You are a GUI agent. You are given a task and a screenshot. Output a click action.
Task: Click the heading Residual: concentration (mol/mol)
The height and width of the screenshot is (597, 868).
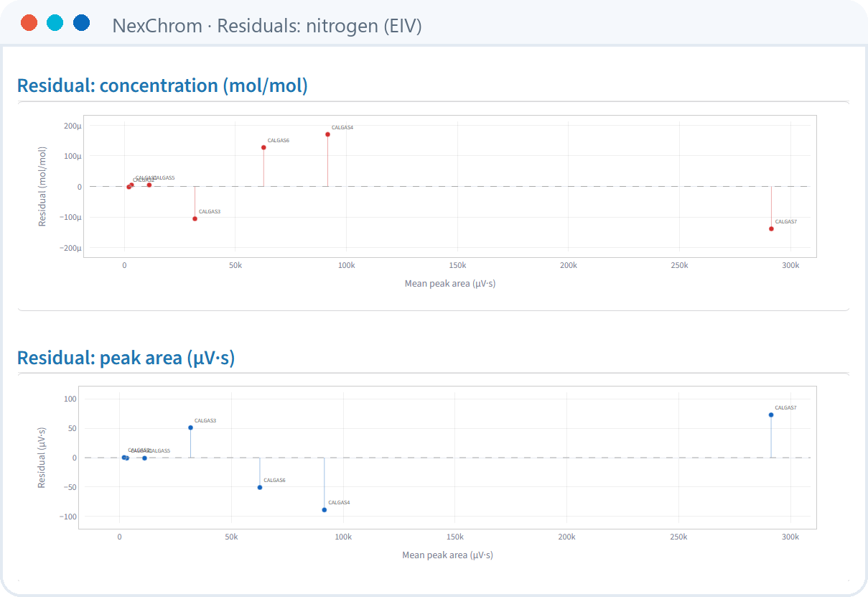[x=162, y=85]
